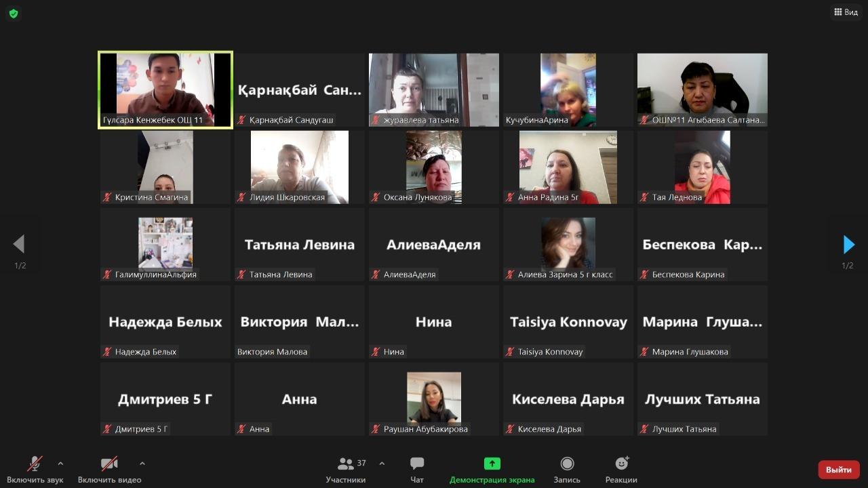Screen dimensions: 868x488
Task: Select Раушан Абубакирова video tile
Action: pos(434,399)
